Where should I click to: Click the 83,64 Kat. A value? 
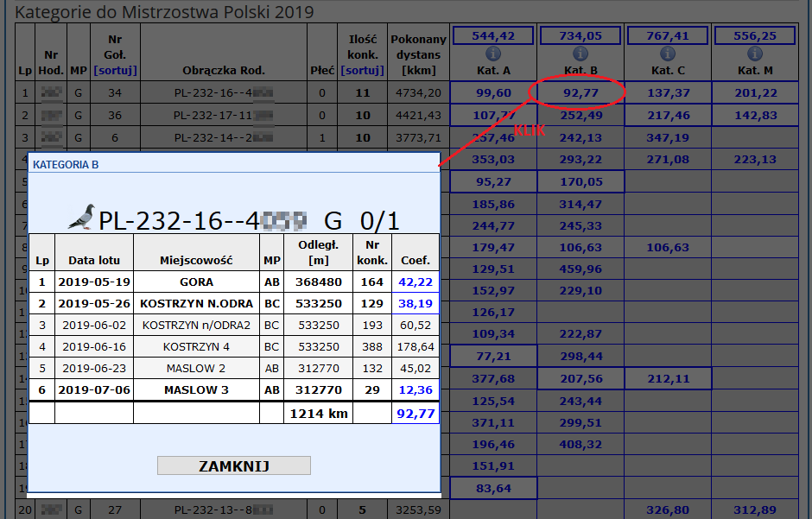tap(493, 489)
